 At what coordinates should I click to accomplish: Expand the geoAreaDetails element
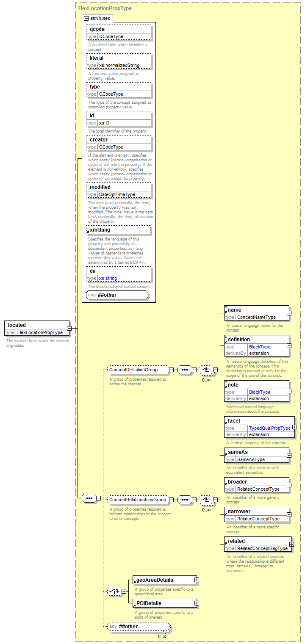tap(197, 580)
